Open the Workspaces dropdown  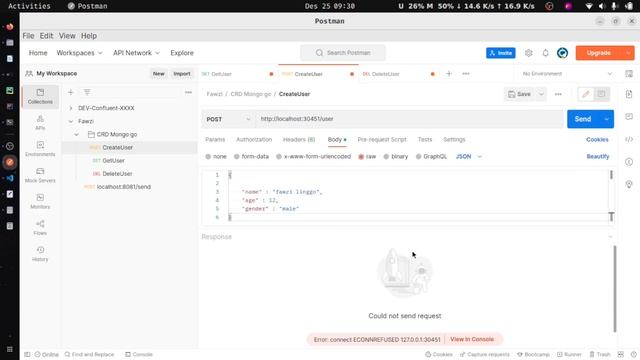pyautogui.click(x=79, y=53)
